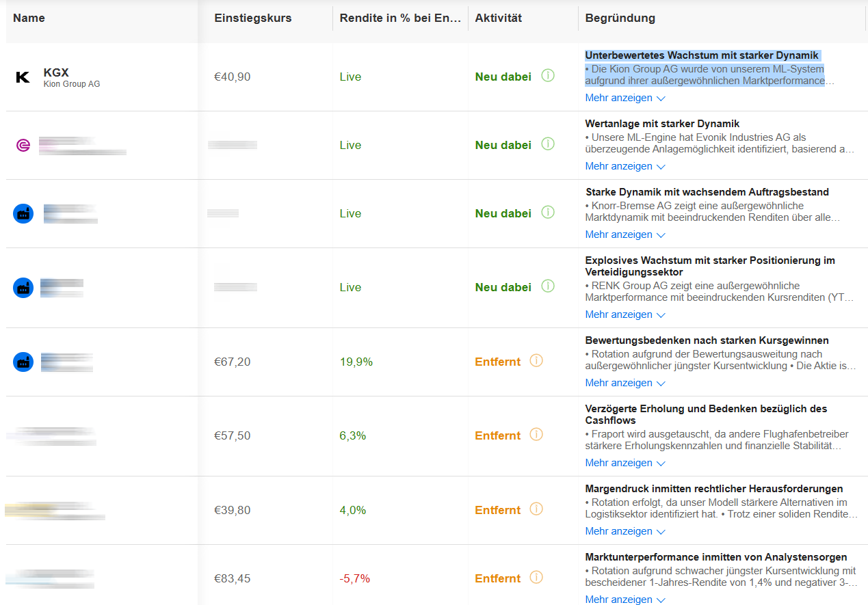
Task: Click the 19,9% return value
Action: click(356, 362)
